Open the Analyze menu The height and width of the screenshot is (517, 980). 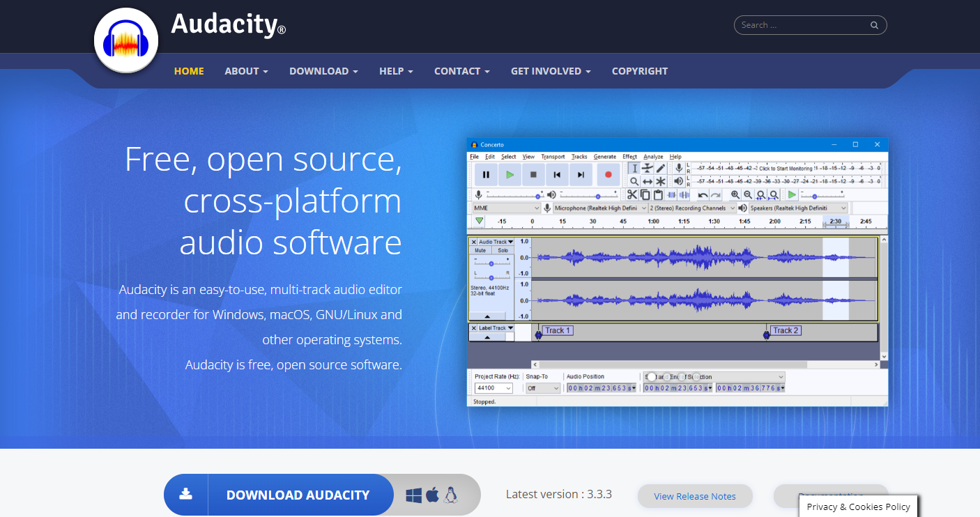[x=653, y=157]
